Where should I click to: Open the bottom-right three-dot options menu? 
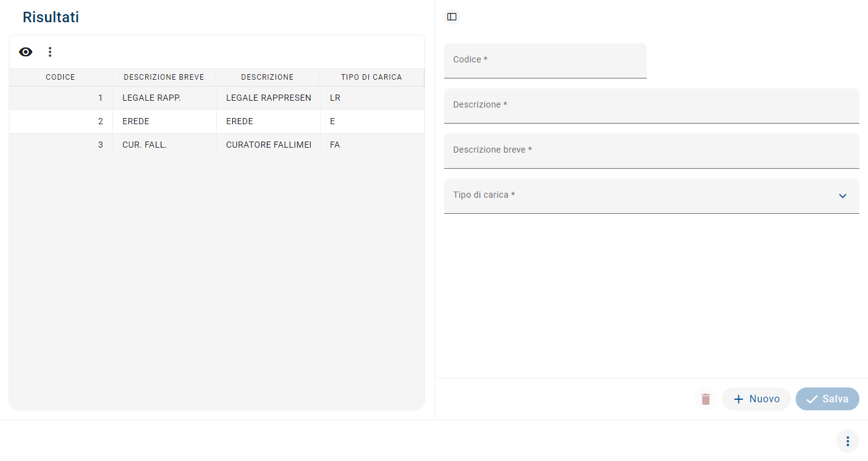[x=848, y=441]
